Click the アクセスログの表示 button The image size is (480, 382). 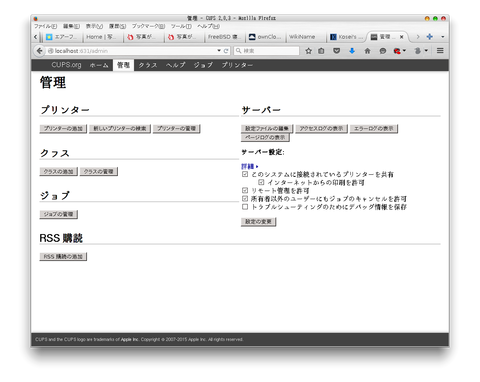(x=321, y=129)
